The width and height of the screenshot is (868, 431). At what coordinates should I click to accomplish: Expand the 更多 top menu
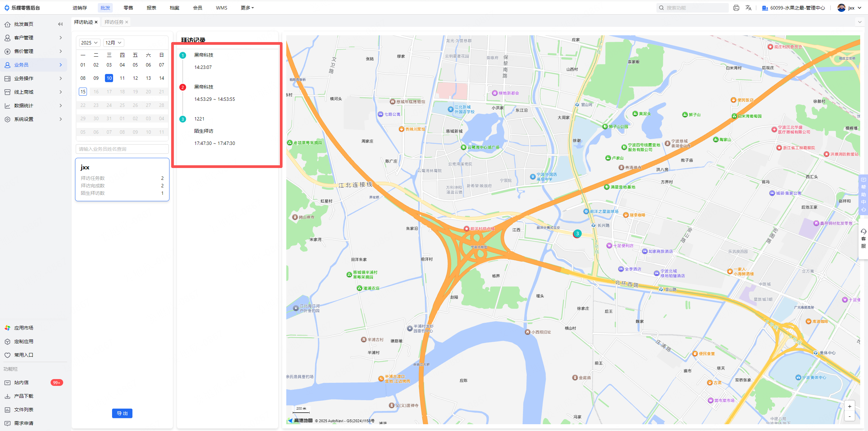point(247,8)
